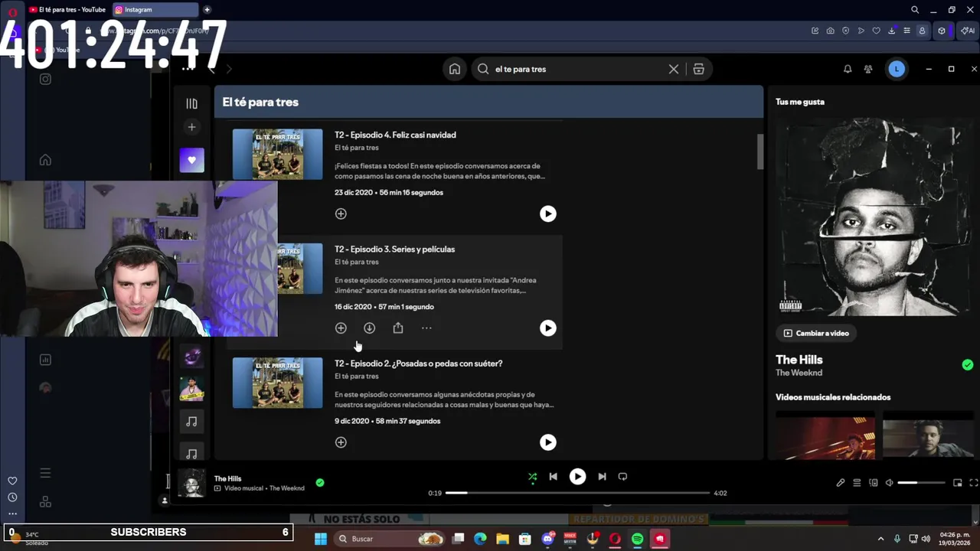Open Connect to a device icon
Image resolution: width=980 pixels, height=551 pixels.
tap(874, 483)
